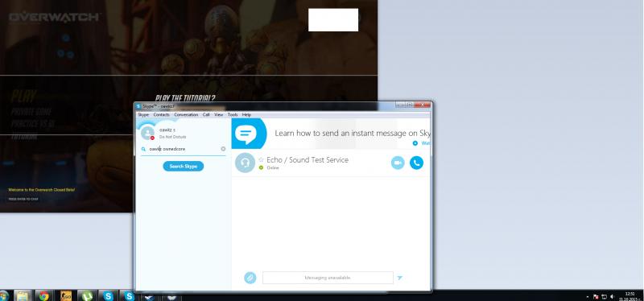Add Echo contact to favorites star
The width and height of the screenshot is (644, 301).
tap(261, 159)
